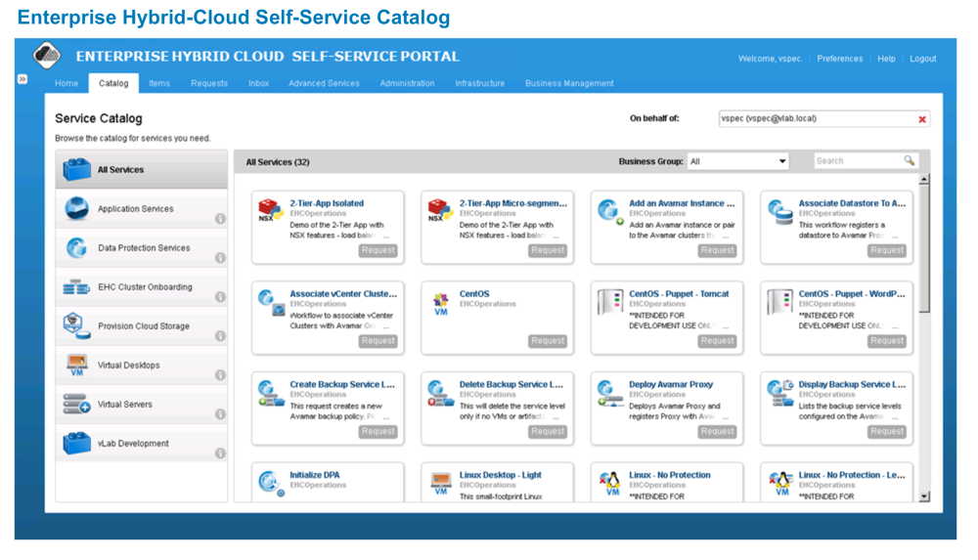Open the Infrastructure tab
The height and width of the screenshot is (560, 978).
(x=479, y=83)
